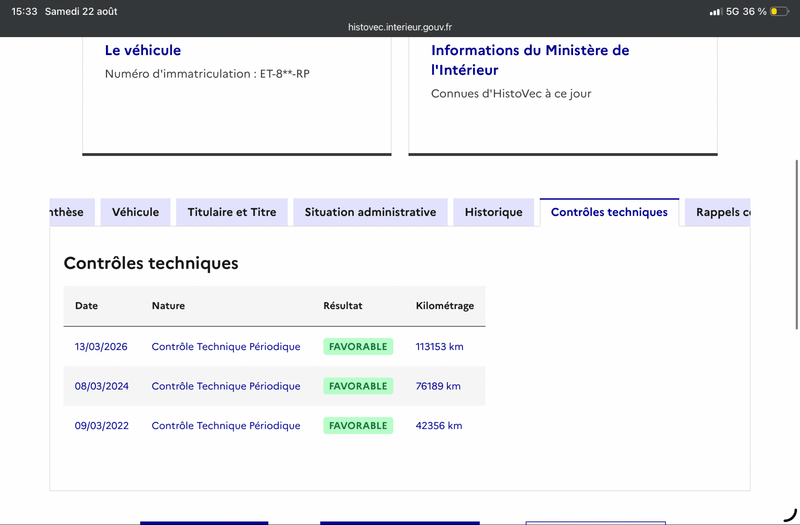Click the Le véhicule card title
Image resolution: width=800 pixels, height=525 pixels.
(143, 50)
